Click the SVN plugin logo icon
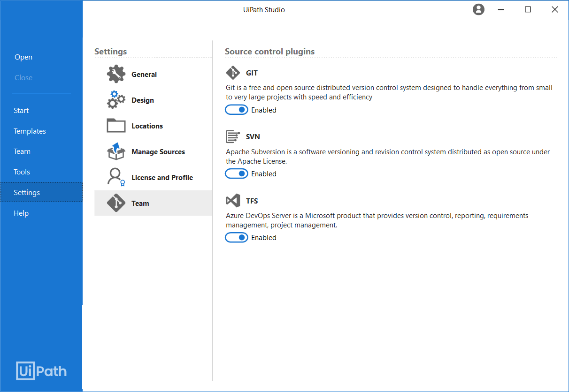 [x=233, y=137]
